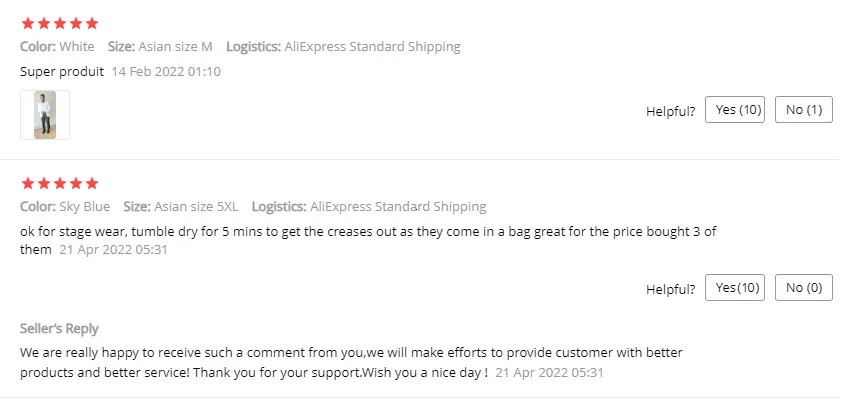Click Yes (10) on the White review
Viewport: 855px width, 401px height.
(x=735, y=110)
